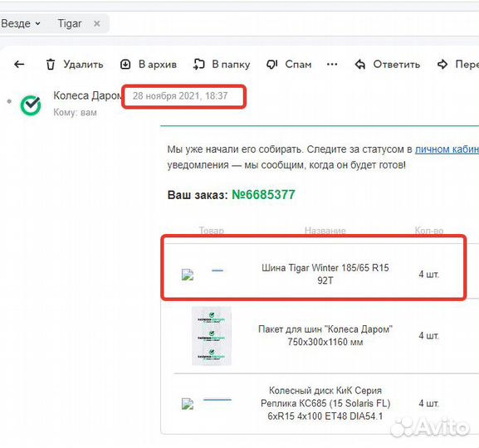479x448 pixels.
Task: Open the three-dots more actions menu
Action: pos(332,65)
